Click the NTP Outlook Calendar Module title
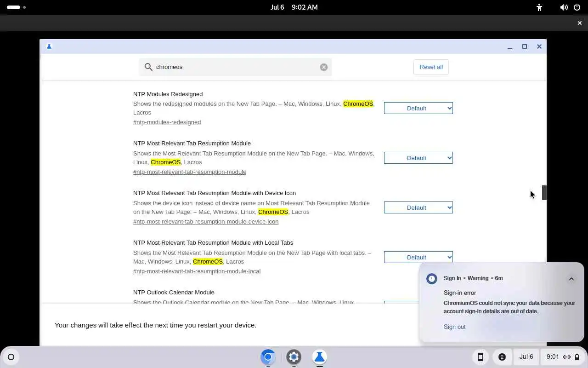The image size is (588, 368). pyautogui.click(x=174, y=293)
